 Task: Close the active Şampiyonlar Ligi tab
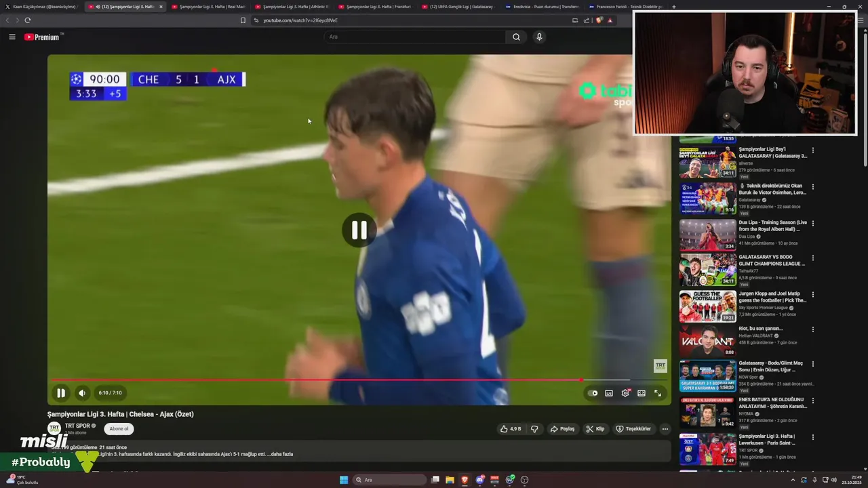point(161,7)
